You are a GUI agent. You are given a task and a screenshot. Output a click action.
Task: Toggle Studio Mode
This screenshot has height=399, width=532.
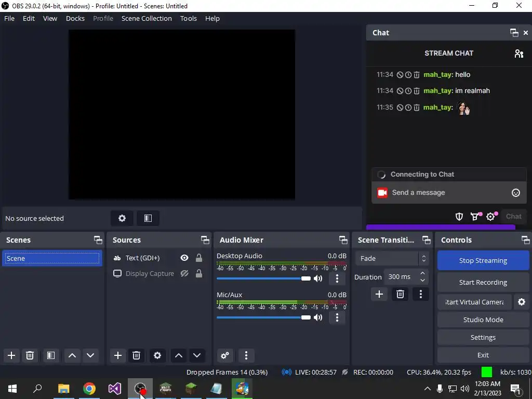coord(483,320)
